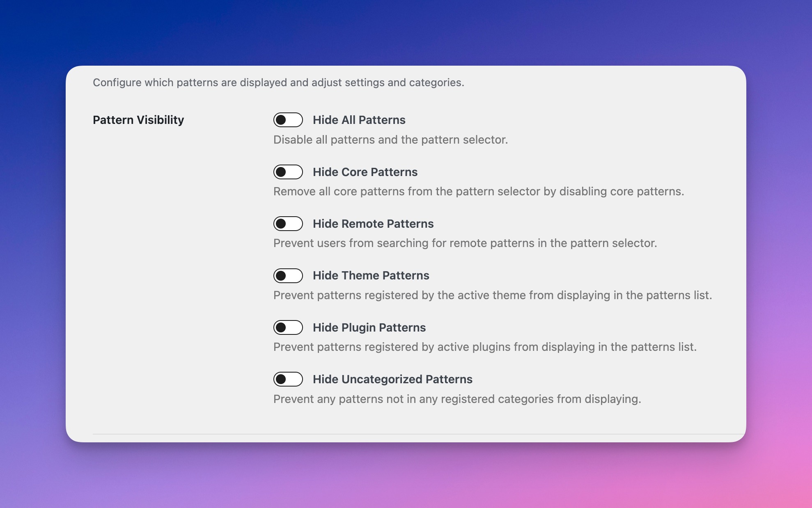
Task: Click the Hide Theme Patterns label
Action: [371, 275]
